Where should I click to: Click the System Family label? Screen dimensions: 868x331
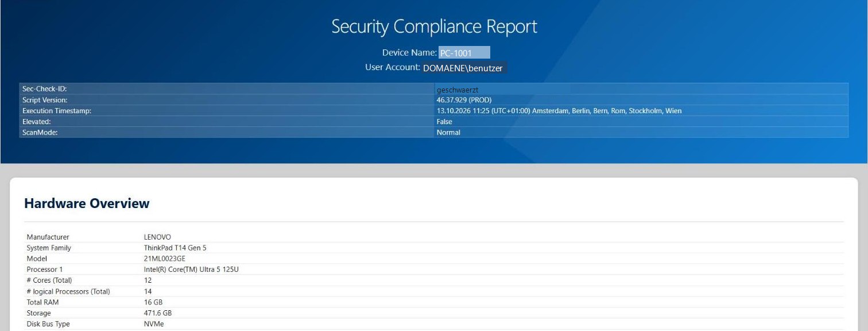point(49,248)
